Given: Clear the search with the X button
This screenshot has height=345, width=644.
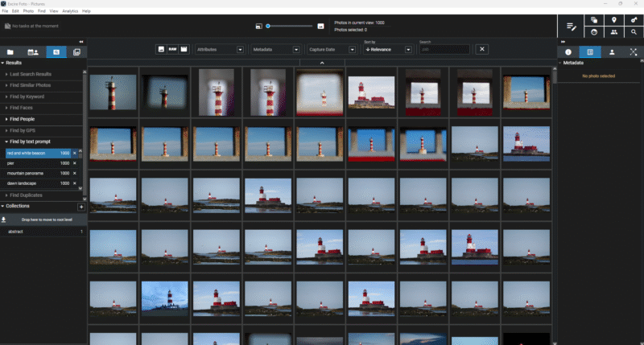Looking at the screenshot, I should (x=481, y=49).
